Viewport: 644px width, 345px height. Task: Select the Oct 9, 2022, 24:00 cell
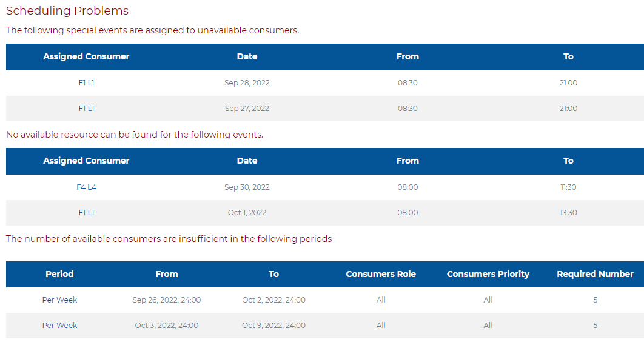pos(273,325)
